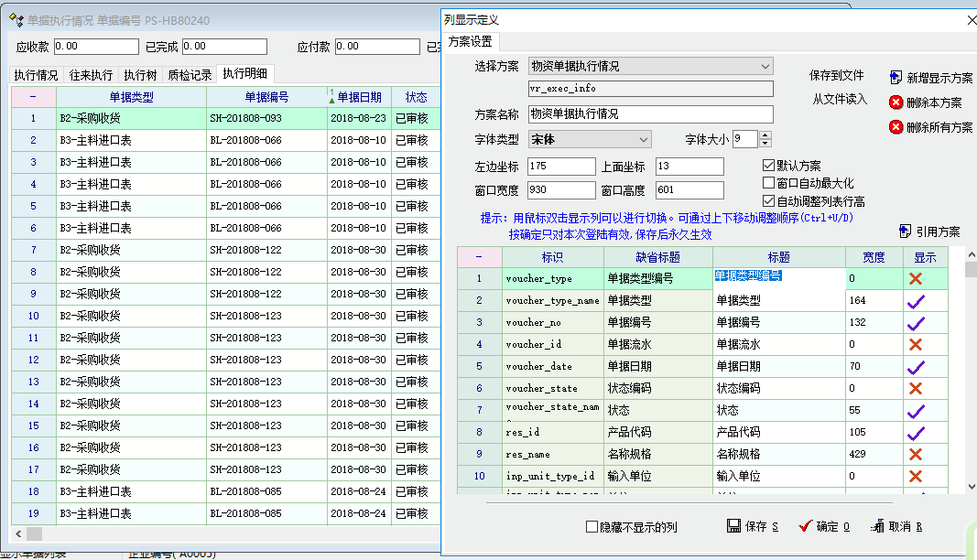Image resolution: width=977 pixels, height=560 pixels.
Task: Switch to the 执行树 tab
Action: pos(140,75)
